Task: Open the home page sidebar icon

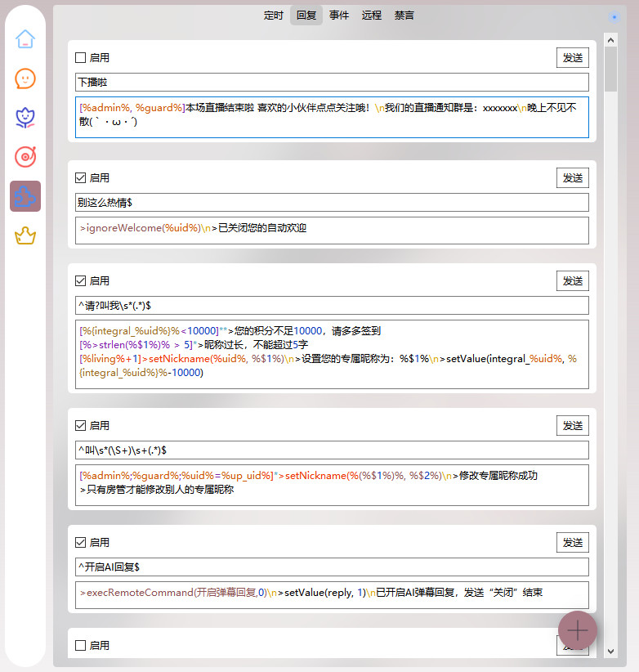Action: (25, 39)
